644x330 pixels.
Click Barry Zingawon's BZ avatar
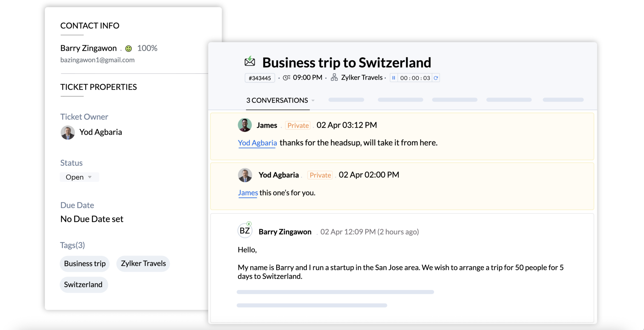245,231
